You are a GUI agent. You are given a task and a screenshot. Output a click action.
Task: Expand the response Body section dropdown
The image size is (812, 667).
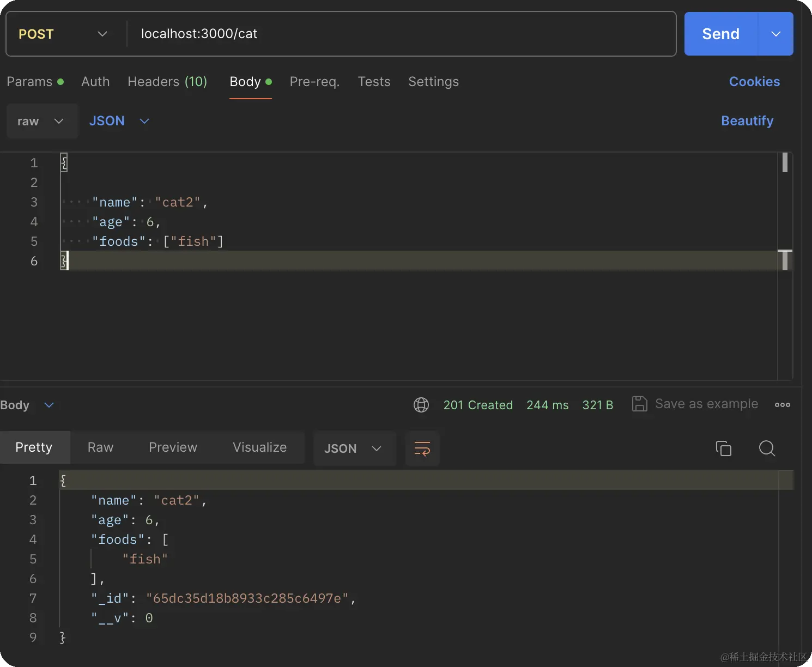click(49, 405)
